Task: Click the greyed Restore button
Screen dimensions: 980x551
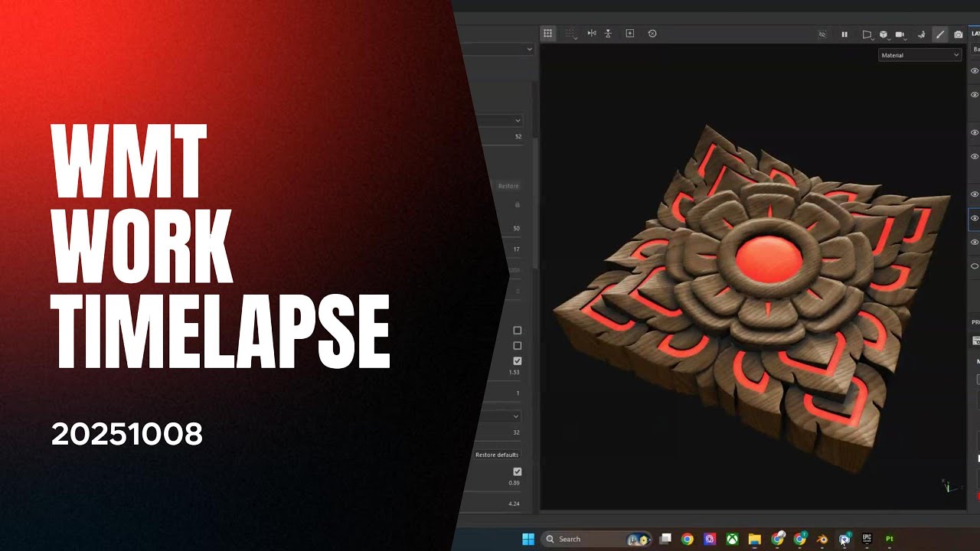Action: 508,186
